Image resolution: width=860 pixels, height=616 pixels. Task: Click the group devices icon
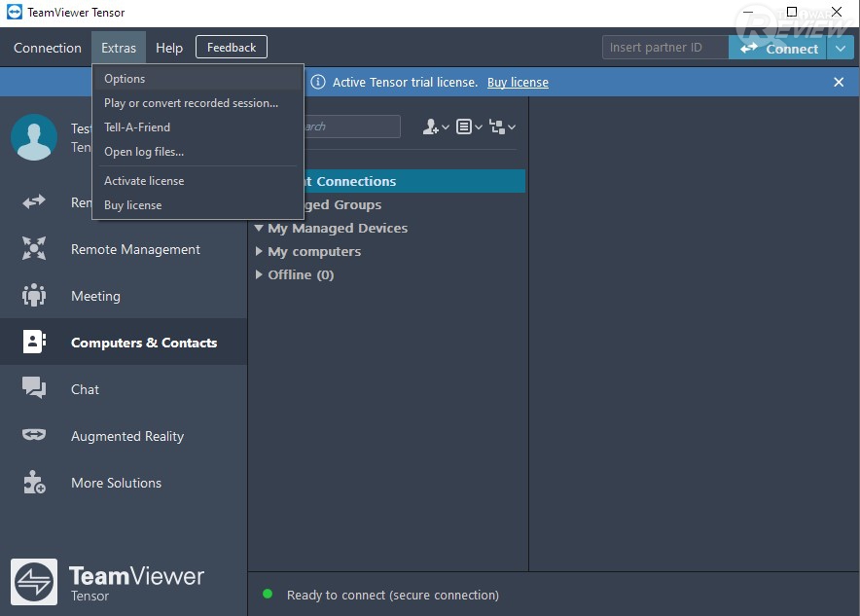pyautogui.click(x=497, y=127)
